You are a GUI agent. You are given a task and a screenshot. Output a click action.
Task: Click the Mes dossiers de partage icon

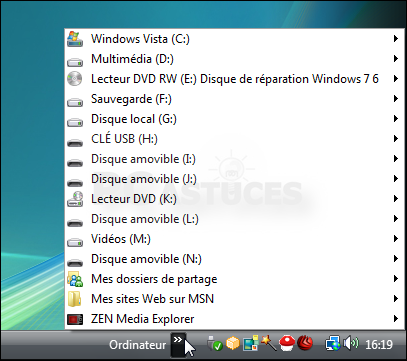pyautogui.click(x=75, y=279)
